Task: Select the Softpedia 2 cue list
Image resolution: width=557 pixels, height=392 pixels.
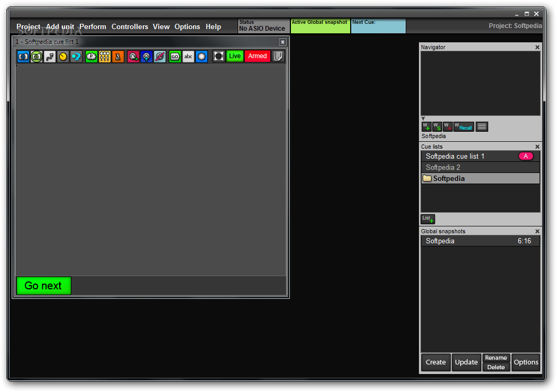Action: coord(480,167)
